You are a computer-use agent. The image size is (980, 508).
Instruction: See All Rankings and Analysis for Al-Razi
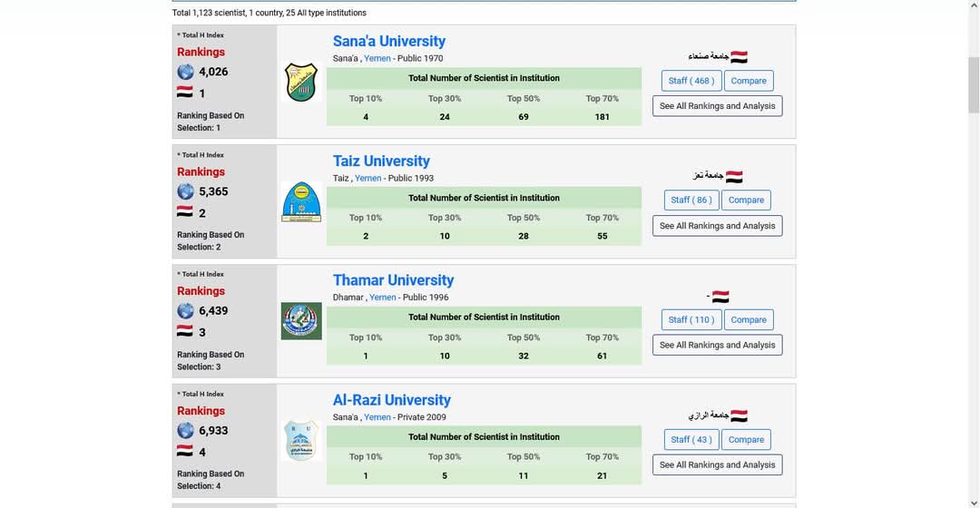717,464
